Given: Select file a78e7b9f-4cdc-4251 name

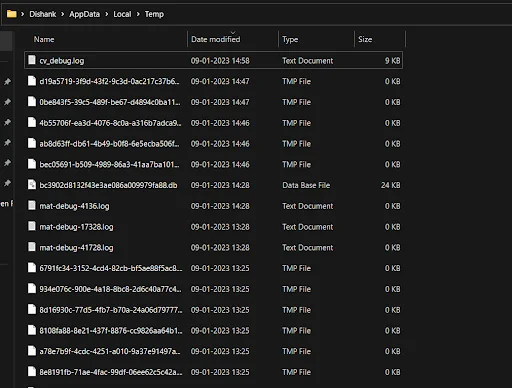Looking at the screenshot, I should click(x=110, y=351).
